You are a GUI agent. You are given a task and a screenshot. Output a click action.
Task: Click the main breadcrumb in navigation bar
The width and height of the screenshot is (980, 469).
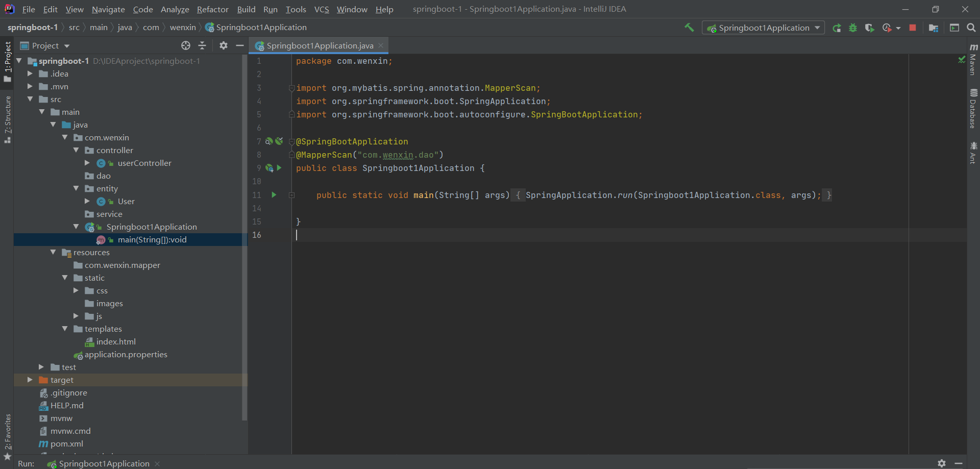click(x=99, y=28)
